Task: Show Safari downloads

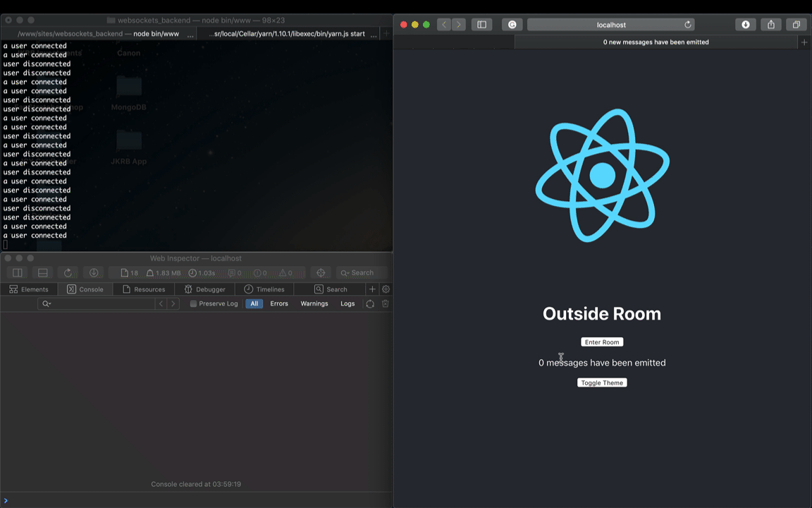Action: [746, 25]
